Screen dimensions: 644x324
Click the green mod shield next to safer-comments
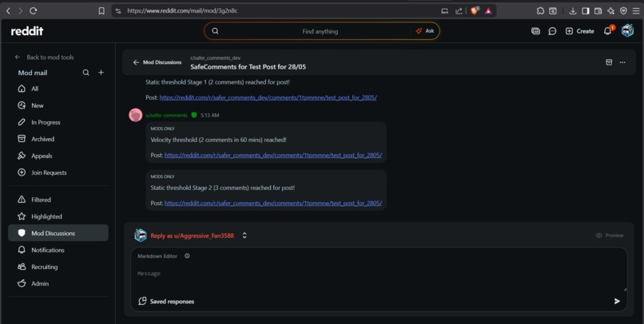tap(194, 115)
